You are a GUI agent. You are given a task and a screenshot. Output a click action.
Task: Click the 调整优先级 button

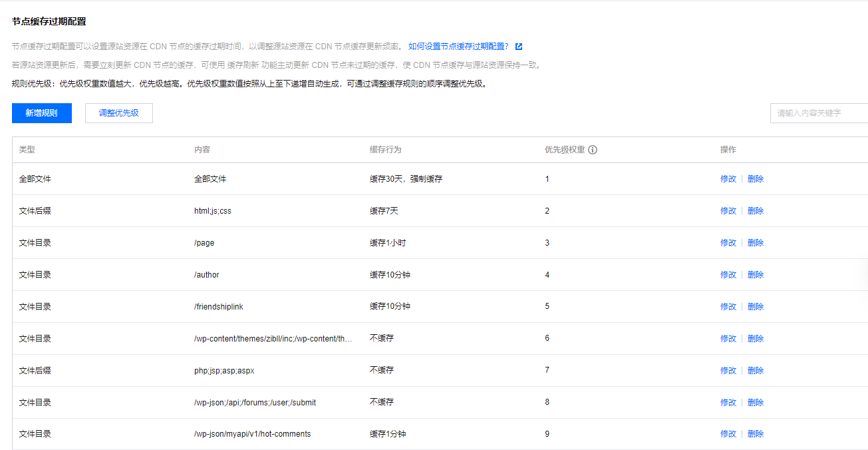pos(118,113)
